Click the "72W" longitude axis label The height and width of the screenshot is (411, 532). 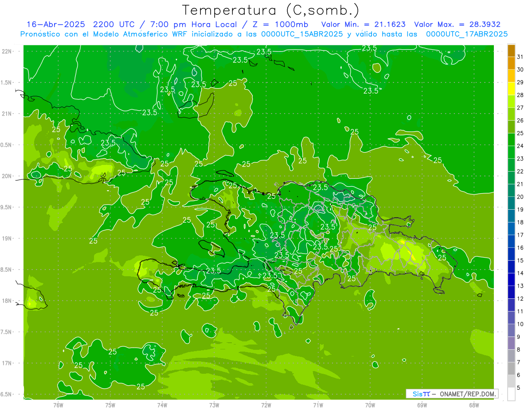(266, 405)
